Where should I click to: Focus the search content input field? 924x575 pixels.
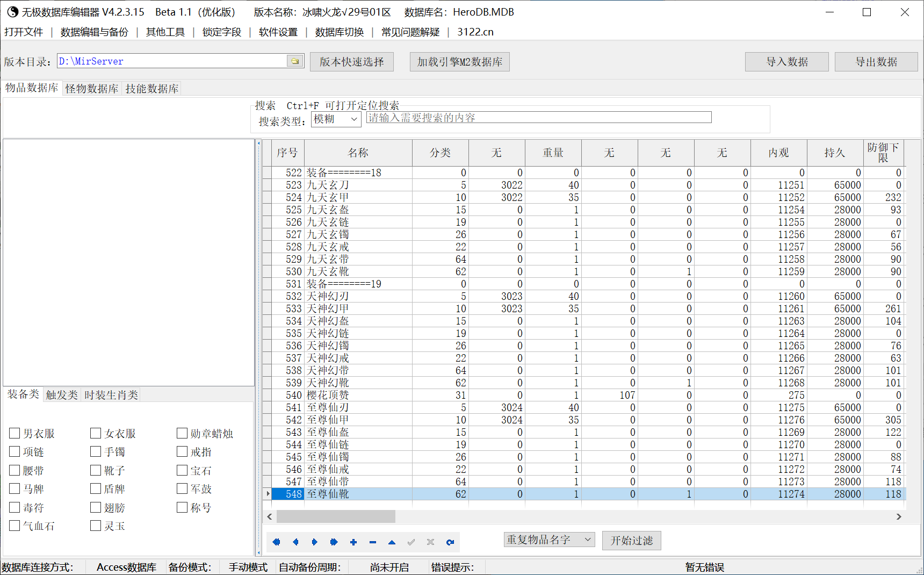[539, 118]
